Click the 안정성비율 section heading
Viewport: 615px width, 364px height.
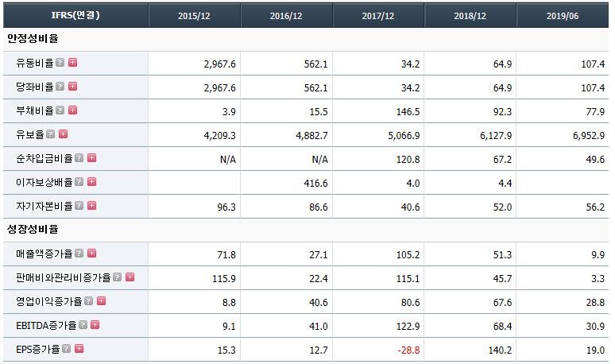pyautogui.click(x=33, y=39)
